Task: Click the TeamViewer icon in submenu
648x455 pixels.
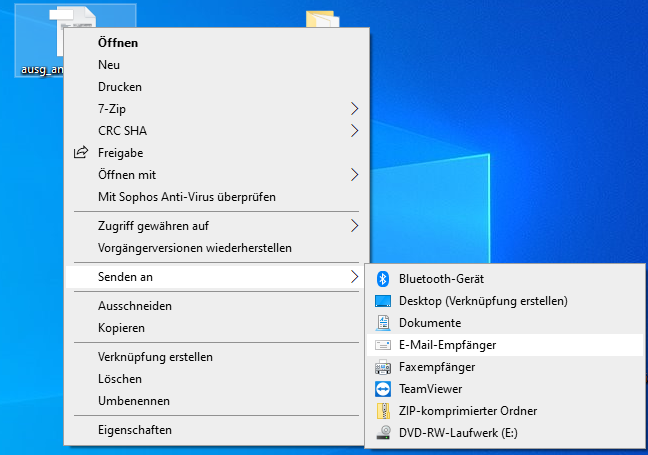Action: point(382,389)
